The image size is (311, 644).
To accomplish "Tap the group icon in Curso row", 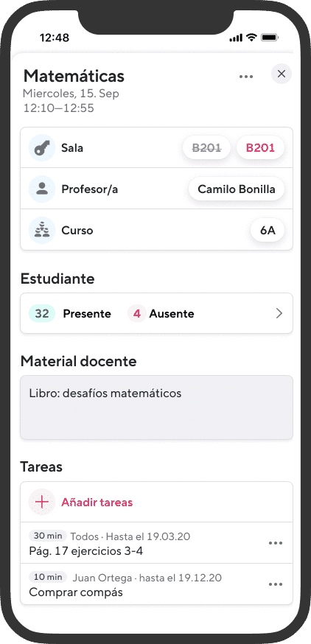I will pos(41,231).
